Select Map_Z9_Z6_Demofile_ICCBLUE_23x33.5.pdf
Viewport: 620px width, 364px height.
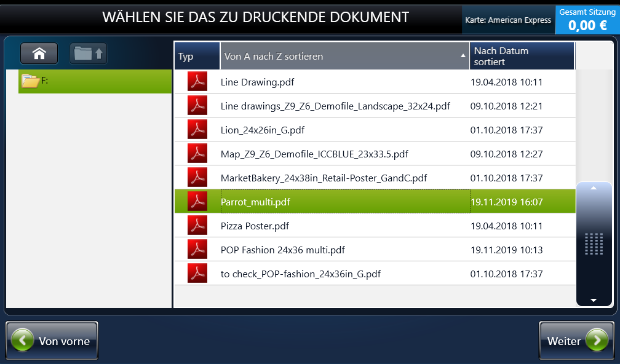pyautogui.click(x=314, y=154)
